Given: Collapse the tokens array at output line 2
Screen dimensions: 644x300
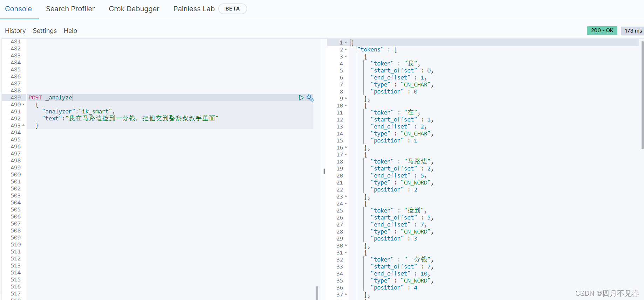Looking at the screenshot, I should pos(346,49).
